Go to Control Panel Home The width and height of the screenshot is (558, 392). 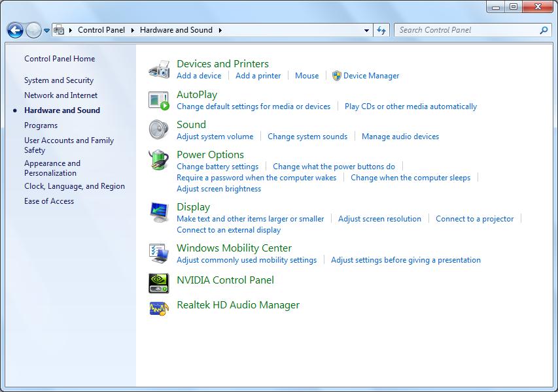(x=60, y=59)
